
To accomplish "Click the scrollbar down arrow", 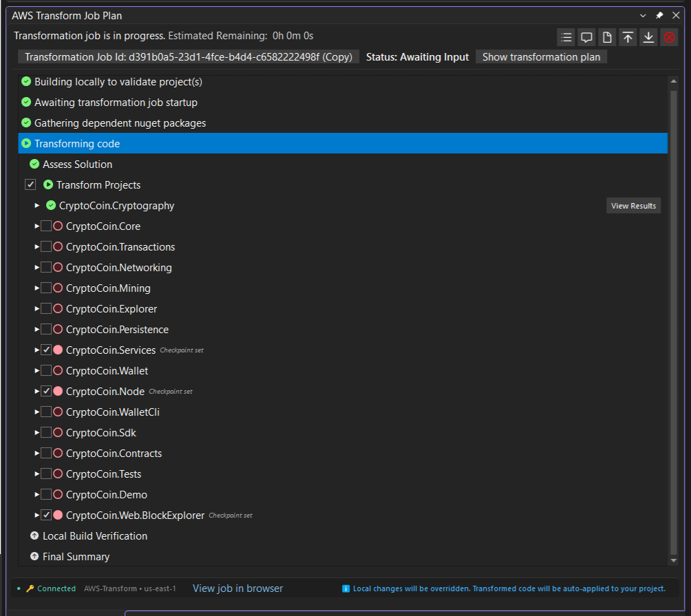I will coord(673,560).
